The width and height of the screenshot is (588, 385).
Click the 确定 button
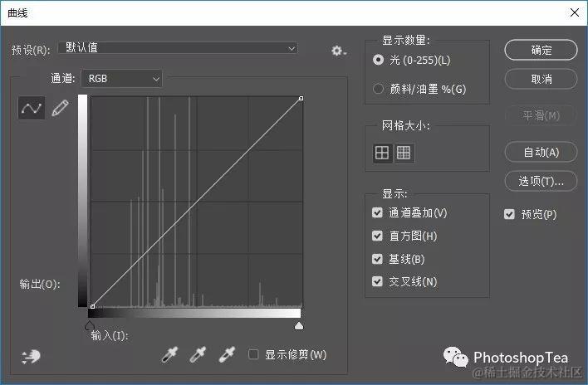[541, 50]
